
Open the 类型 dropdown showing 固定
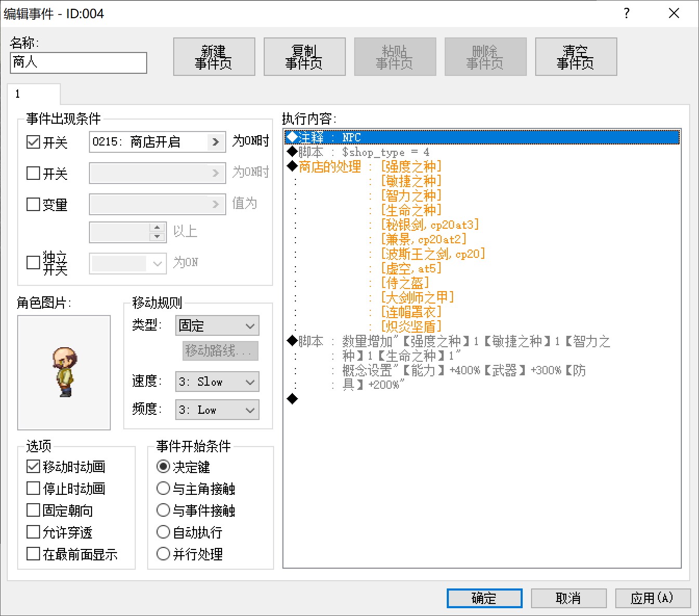217,326
